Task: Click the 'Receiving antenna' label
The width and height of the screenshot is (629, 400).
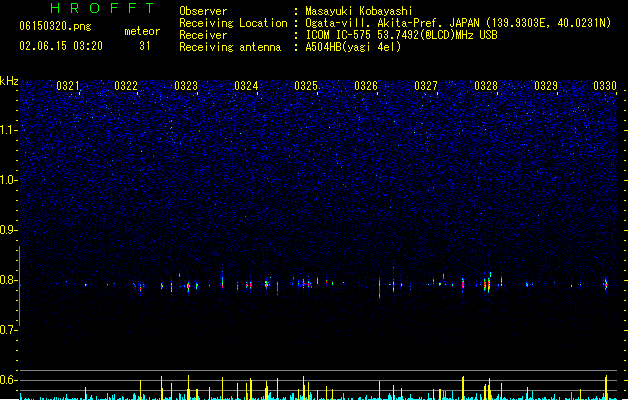Action: pyautogui.click(x=230, y=47)
